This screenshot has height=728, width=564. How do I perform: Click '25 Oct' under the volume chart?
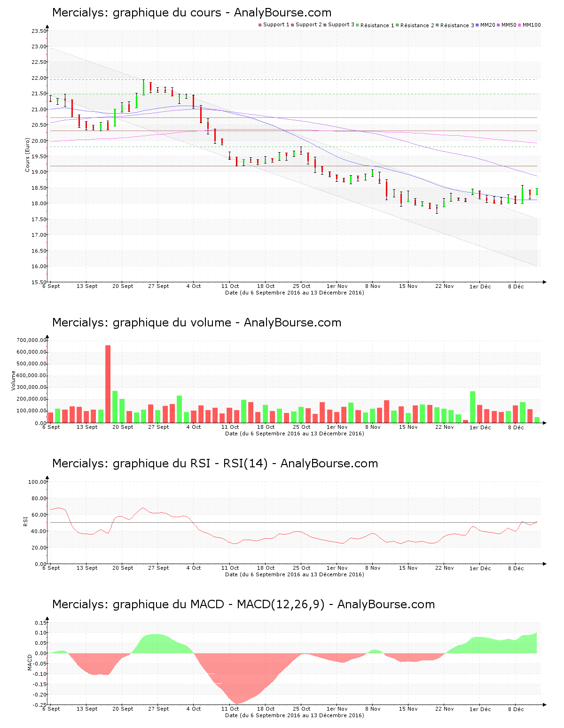pos(301,427)
